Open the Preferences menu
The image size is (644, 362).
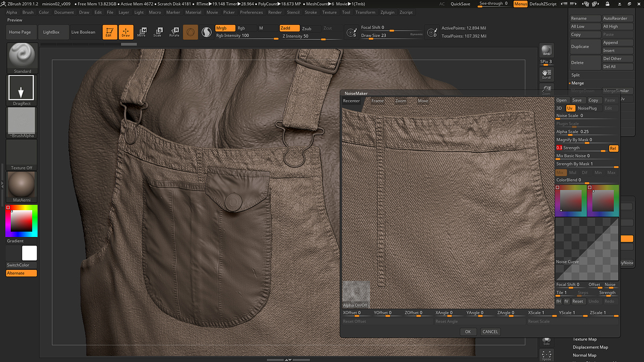[x=251, y=12]
